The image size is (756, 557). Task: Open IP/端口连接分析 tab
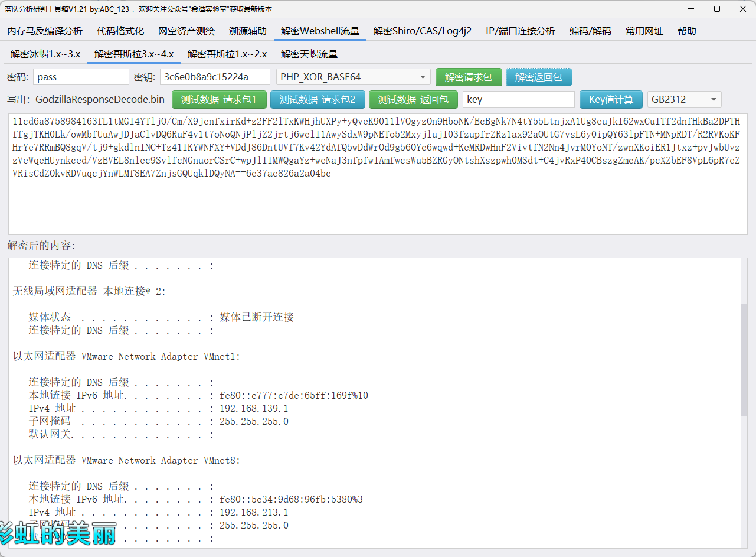(x=521, y=31)
